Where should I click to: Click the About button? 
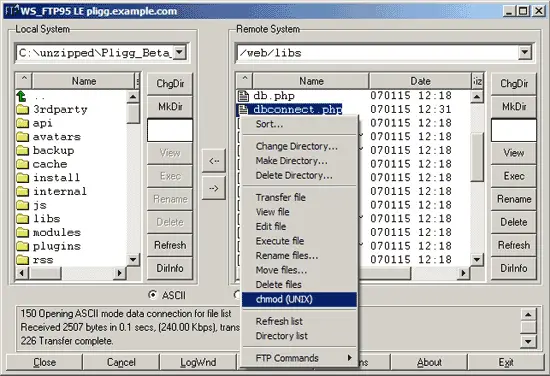(x=429, y=362)
